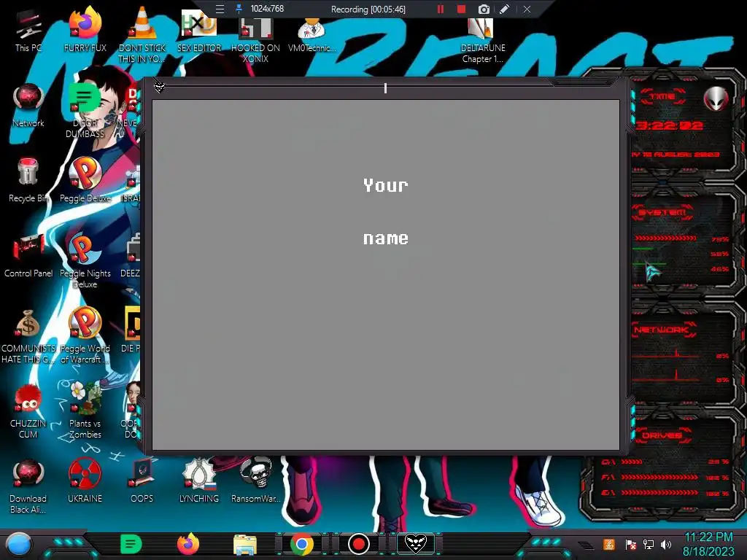Image resolution: width=747 pixels, height=560 pixels.
Task: Open the This PC desktop icon
Action: [28, 31]
